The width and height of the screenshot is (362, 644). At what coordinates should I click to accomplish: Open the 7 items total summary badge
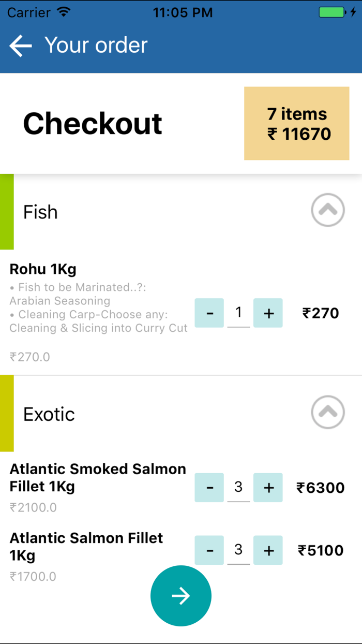tap(296, 123)
